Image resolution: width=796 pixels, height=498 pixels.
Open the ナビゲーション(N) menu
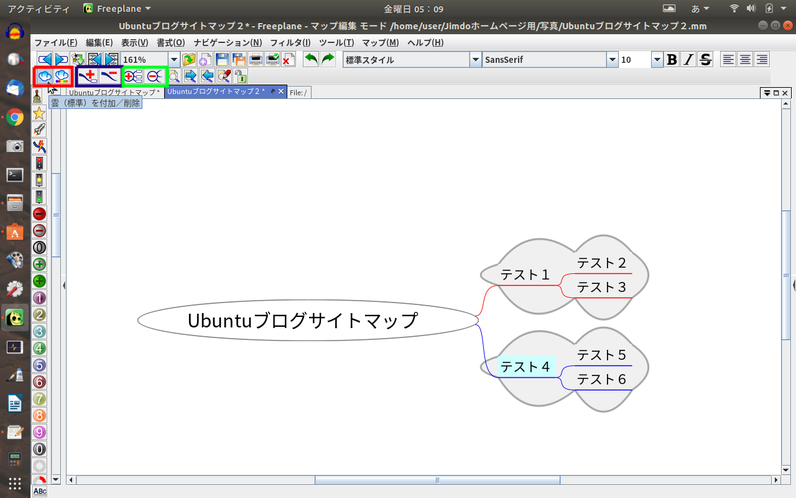[x=228, y=43]
